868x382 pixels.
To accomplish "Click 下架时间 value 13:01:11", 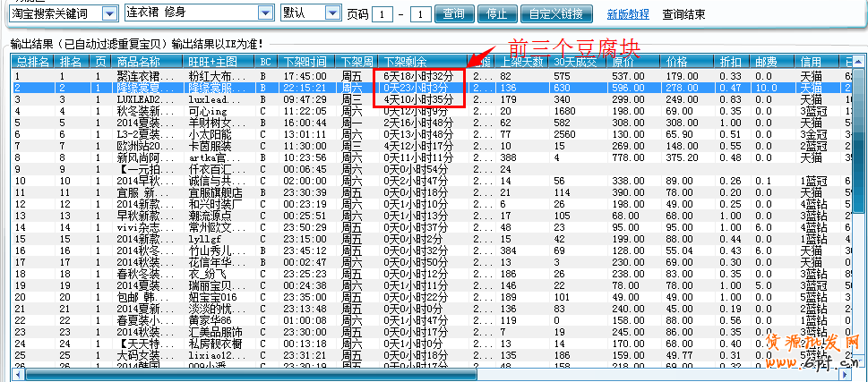I will click(x=305, y=134).
